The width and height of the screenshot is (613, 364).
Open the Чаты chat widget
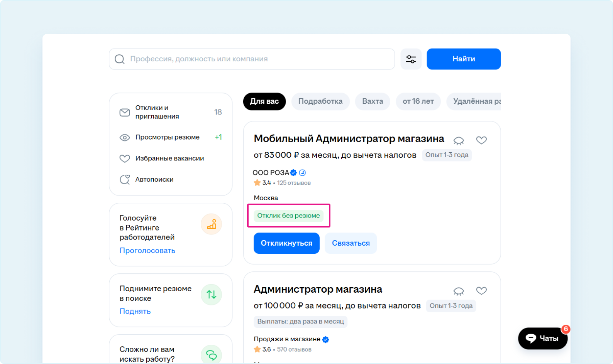(542, 338)
